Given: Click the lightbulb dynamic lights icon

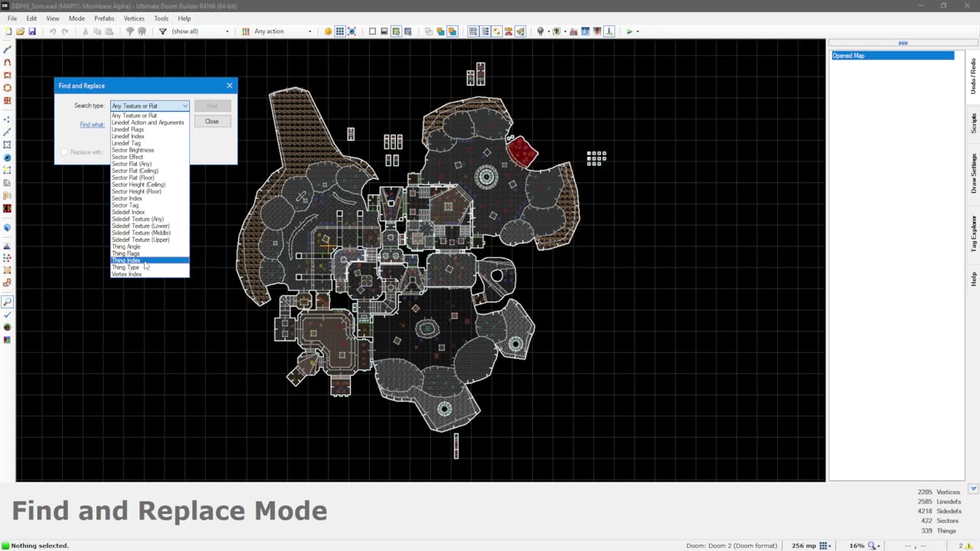Looking at the screenshot, I should (541, 31).
